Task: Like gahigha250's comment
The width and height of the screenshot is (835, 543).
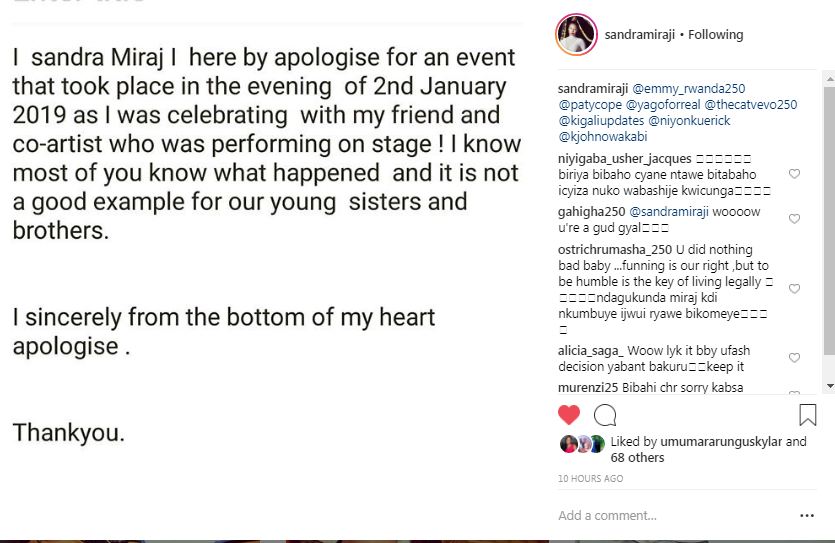Action: coord(794,219)
